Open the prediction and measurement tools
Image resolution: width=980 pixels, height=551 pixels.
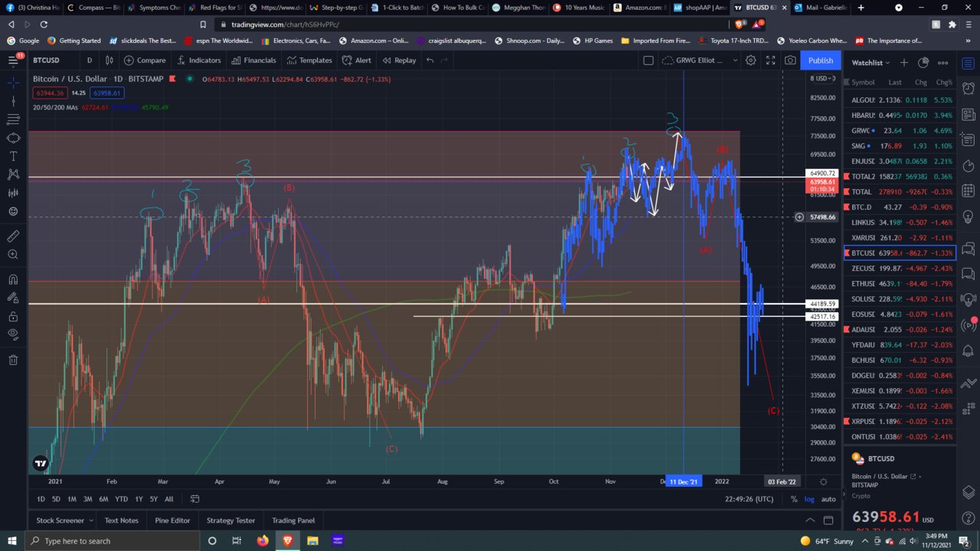coord(13,193)
